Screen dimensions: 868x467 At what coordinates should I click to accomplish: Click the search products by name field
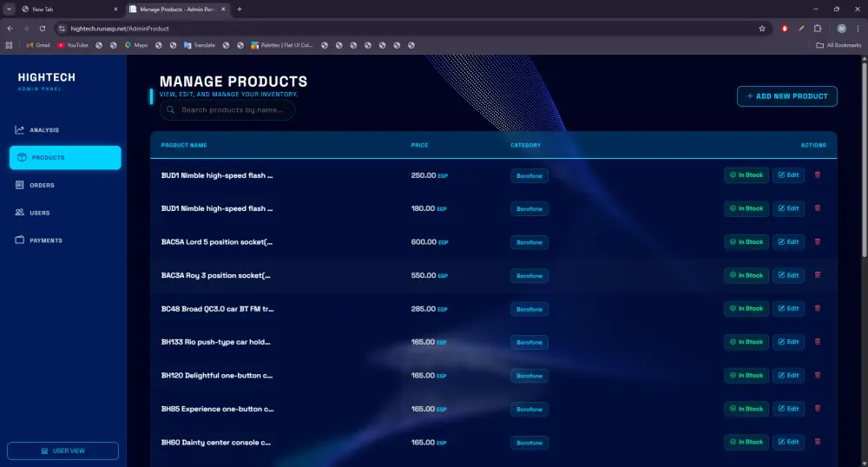(227, 109)
